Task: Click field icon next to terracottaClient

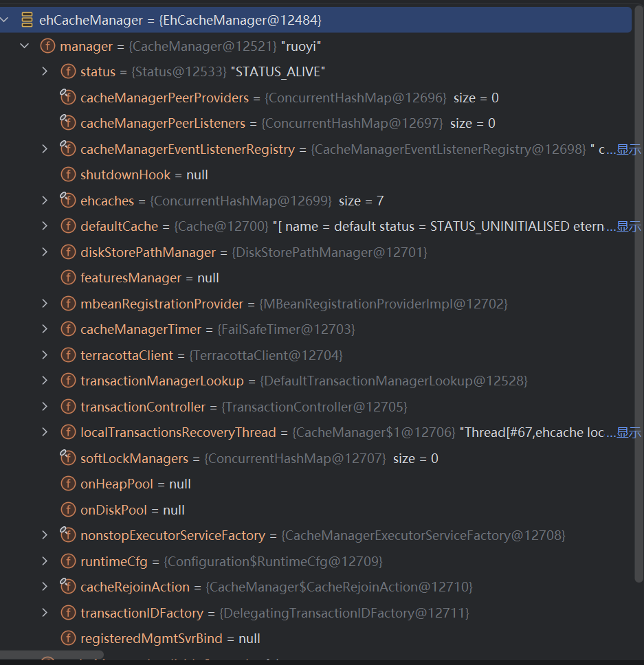Action: tap(68, 355)
